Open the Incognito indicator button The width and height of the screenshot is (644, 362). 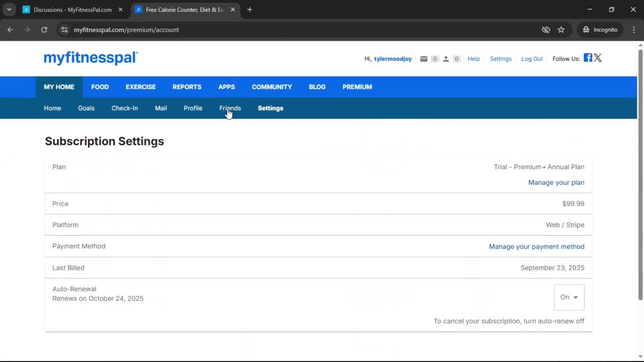click(600, 30)
